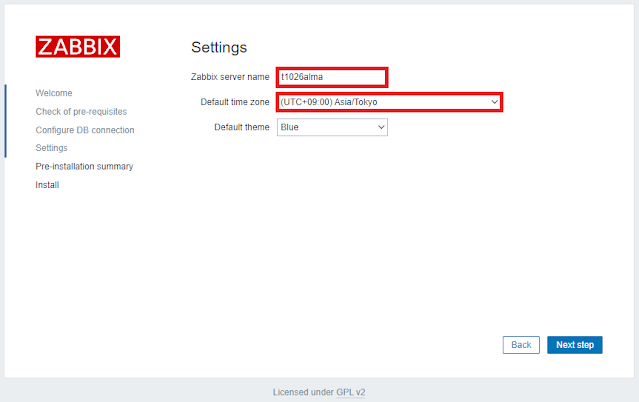This screenshot has height=402, width=639.
Task: Select the Welcome step in sidebar
Action: (54, 93)
